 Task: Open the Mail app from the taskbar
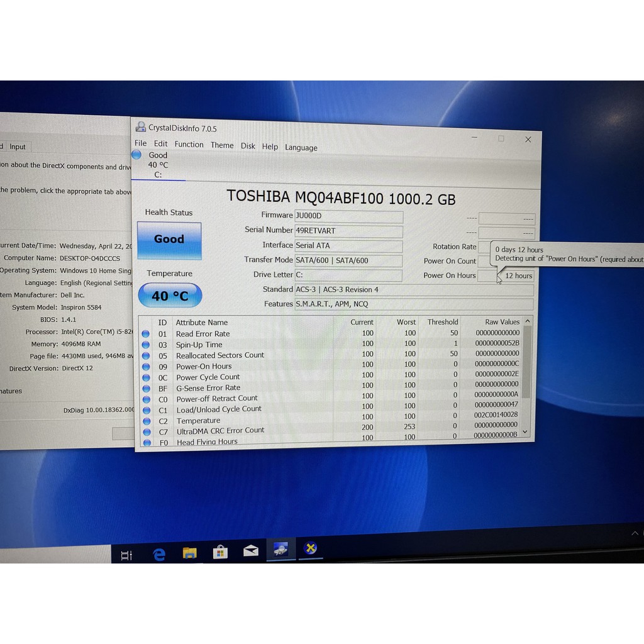(250, 553)
